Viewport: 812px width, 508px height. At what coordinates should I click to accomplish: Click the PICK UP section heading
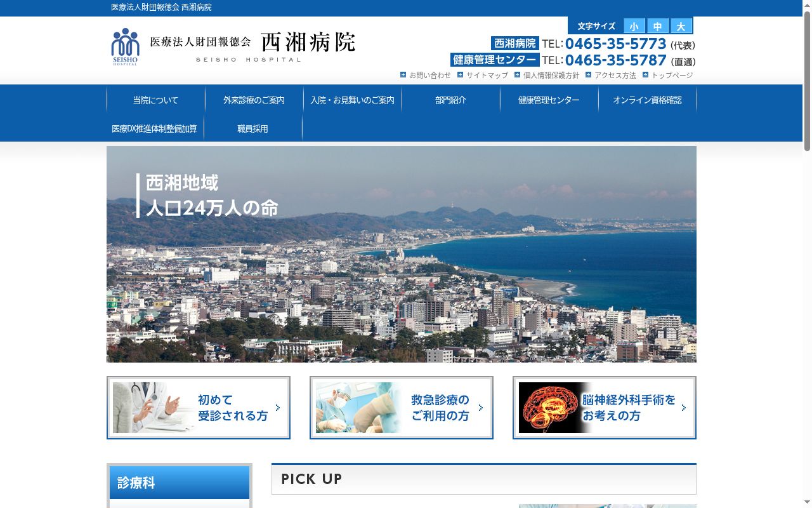point(484,479)
